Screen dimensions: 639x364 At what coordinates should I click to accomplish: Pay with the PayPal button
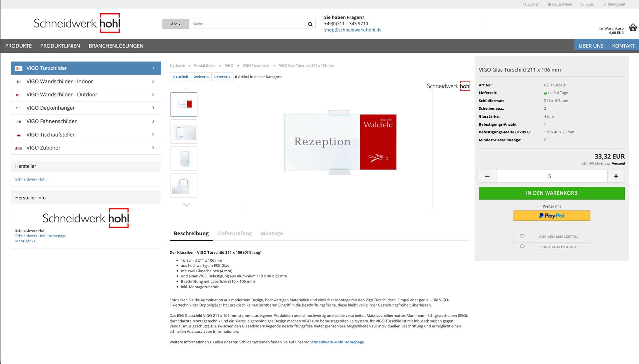[552, 216]
